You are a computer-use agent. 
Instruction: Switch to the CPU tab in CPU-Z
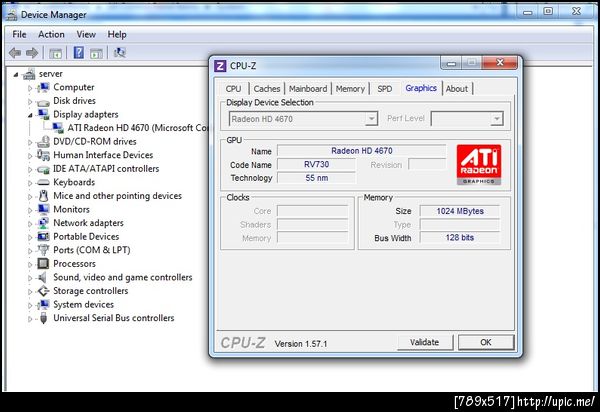click(233, 89)
